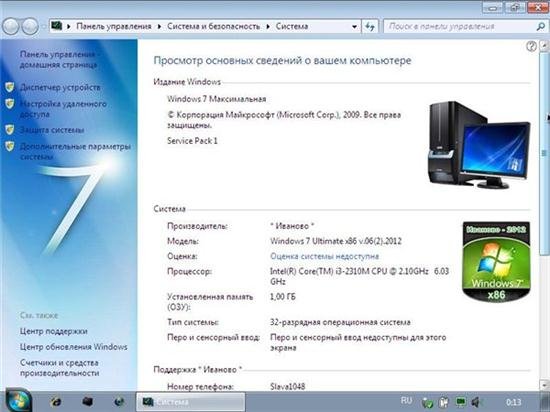
Task: Select Панель управления breadcrumb
Action: tap(114, 27)
